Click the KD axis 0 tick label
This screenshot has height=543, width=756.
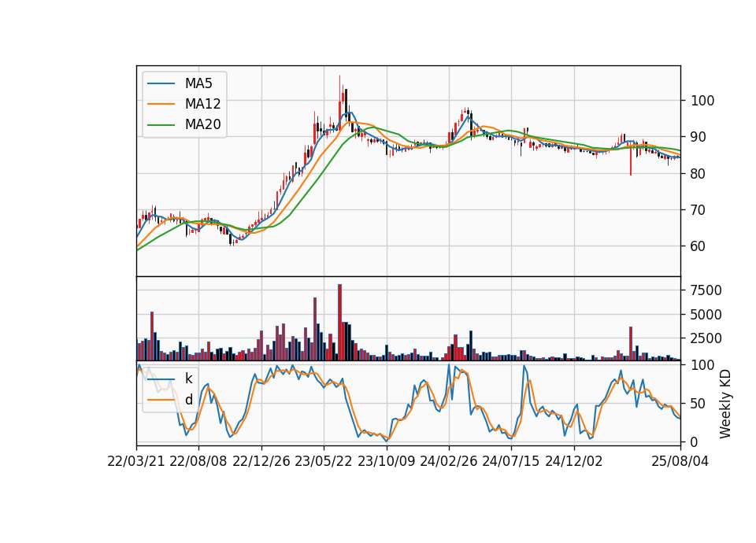pos(695,441)
